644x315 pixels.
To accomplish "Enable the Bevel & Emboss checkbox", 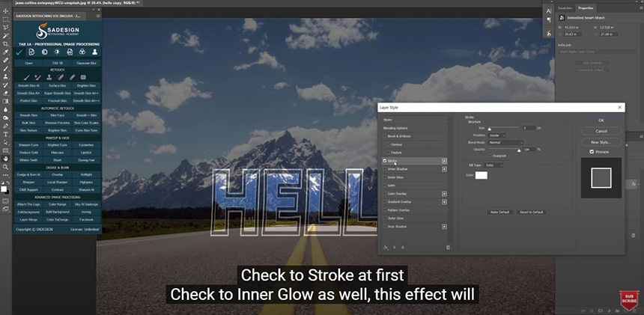I will pos(385,136).
